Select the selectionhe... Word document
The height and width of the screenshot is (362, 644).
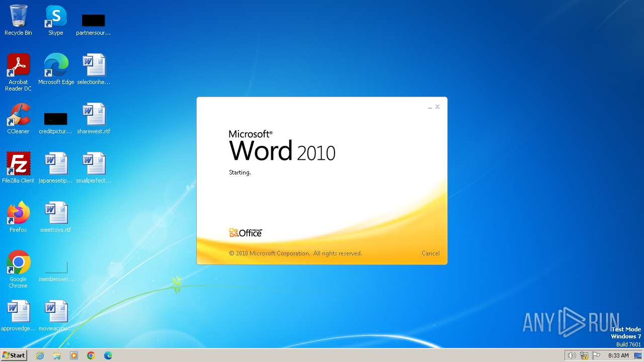[x=93, y=69]
